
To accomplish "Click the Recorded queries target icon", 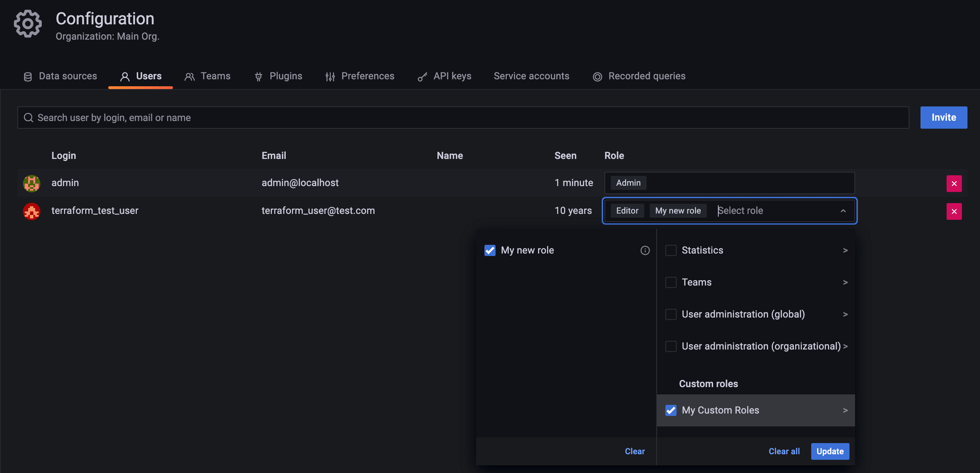I will pos(597,76).
